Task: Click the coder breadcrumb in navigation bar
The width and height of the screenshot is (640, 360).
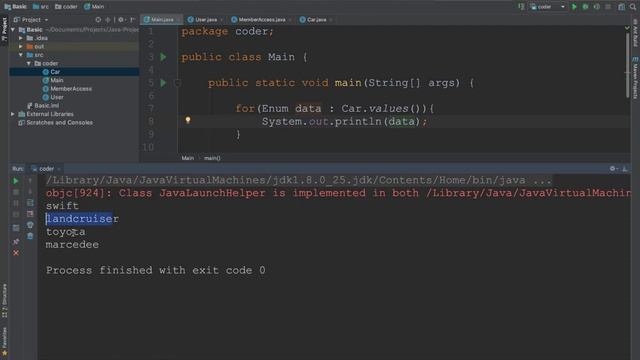Action: (66, 7)
